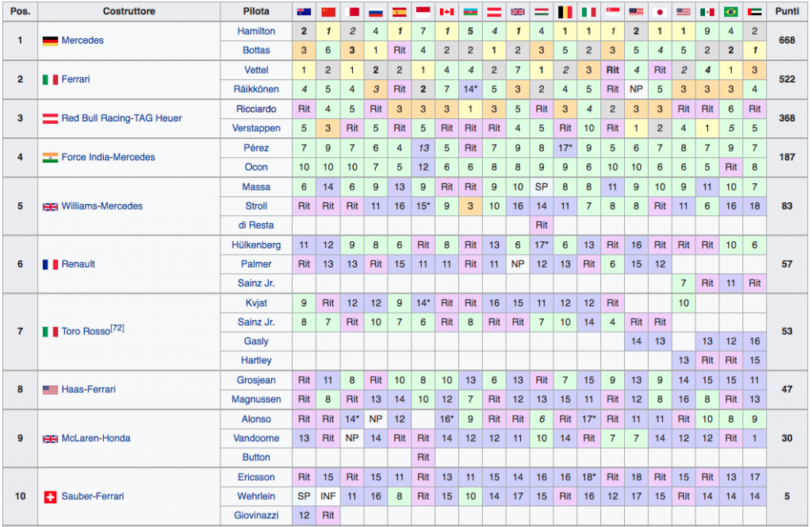Image resolution: width=812 pixels, height=527 pixels.
Task: Click the Austrian flag beside Red Bull Racing
Action: tap(50, 119)
